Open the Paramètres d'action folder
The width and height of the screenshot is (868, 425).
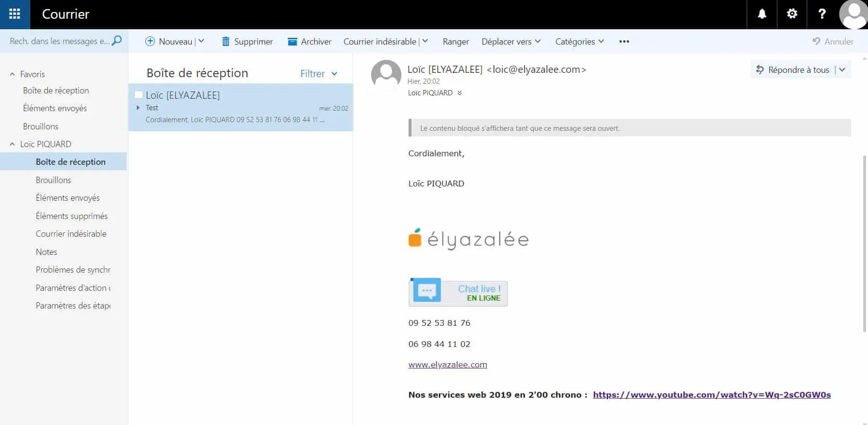(x=73, y=288)
